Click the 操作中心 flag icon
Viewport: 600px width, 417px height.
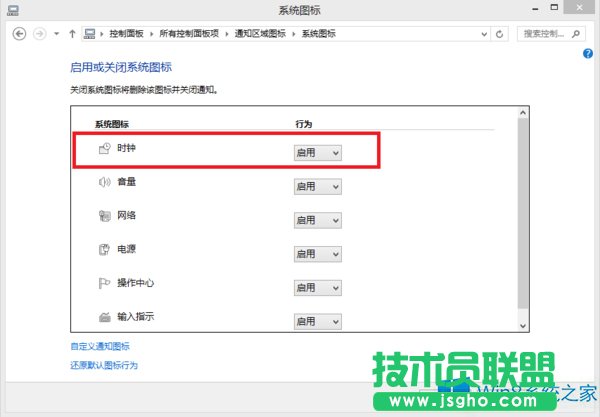[103, 285]
